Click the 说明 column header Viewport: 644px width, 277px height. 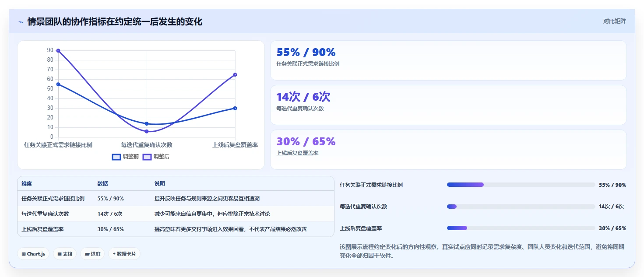click(x=160, y=184)
